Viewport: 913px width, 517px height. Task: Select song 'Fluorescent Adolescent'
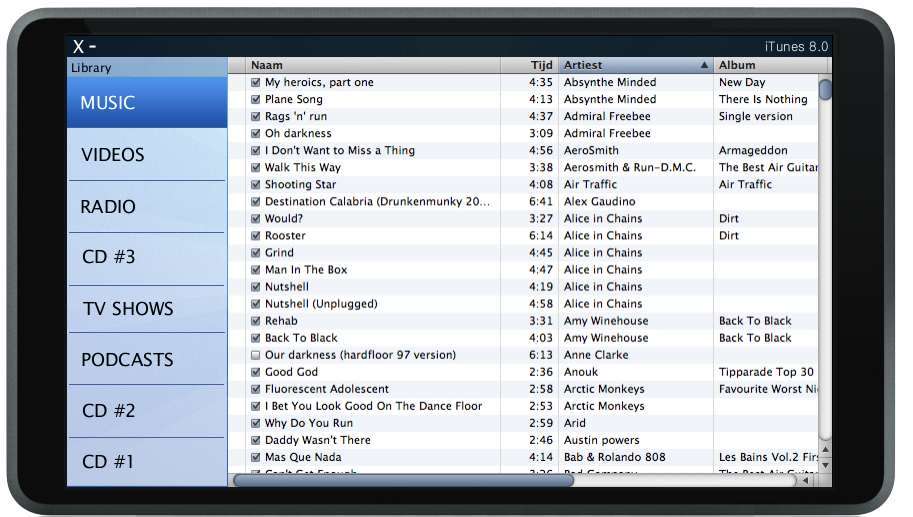tap(327, 389)
